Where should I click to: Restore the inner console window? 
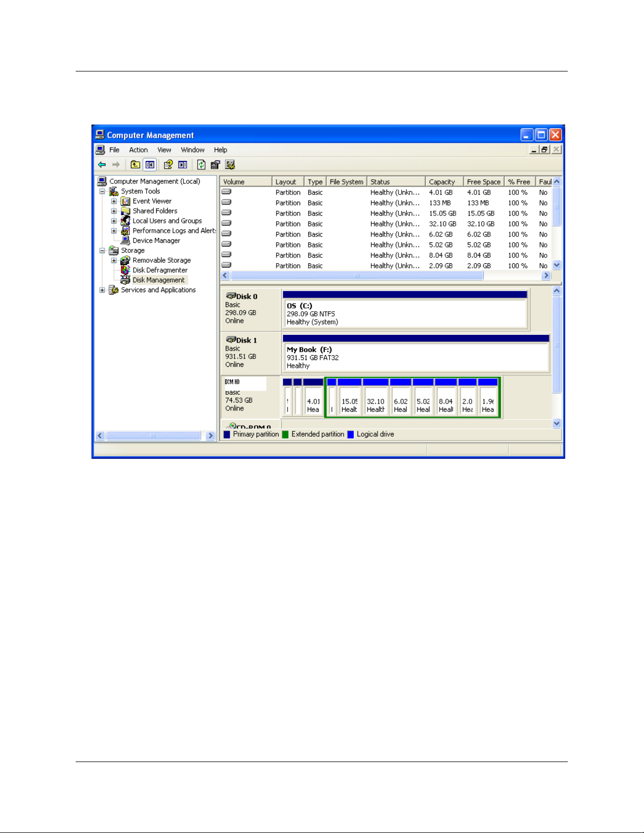545,150
